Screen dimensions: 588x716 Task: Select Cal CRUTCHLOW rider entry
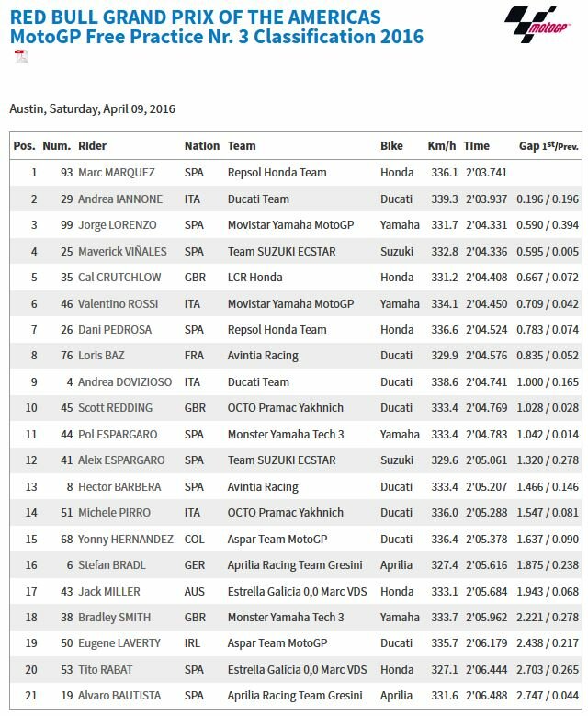coord(119,278)
